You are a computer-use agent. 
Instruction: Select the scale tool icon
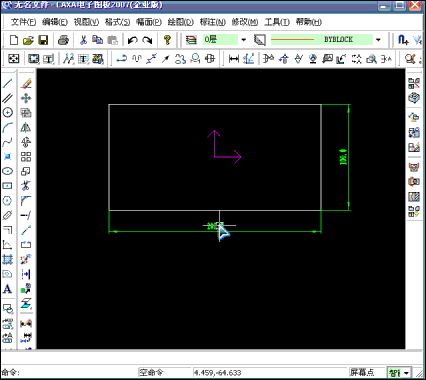(26, 171)
